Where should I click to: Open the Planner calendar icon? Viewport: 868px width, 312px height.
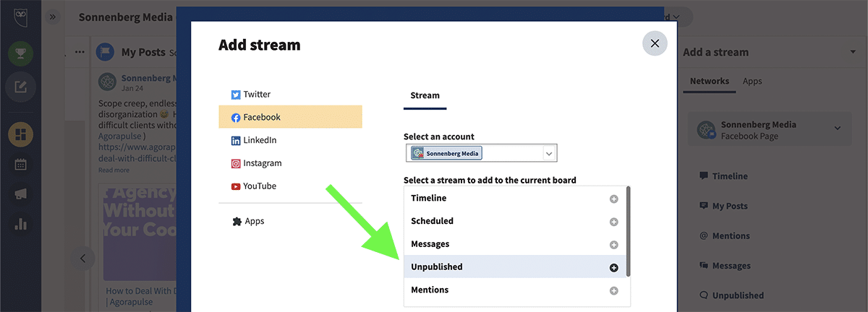pos(20,165)
